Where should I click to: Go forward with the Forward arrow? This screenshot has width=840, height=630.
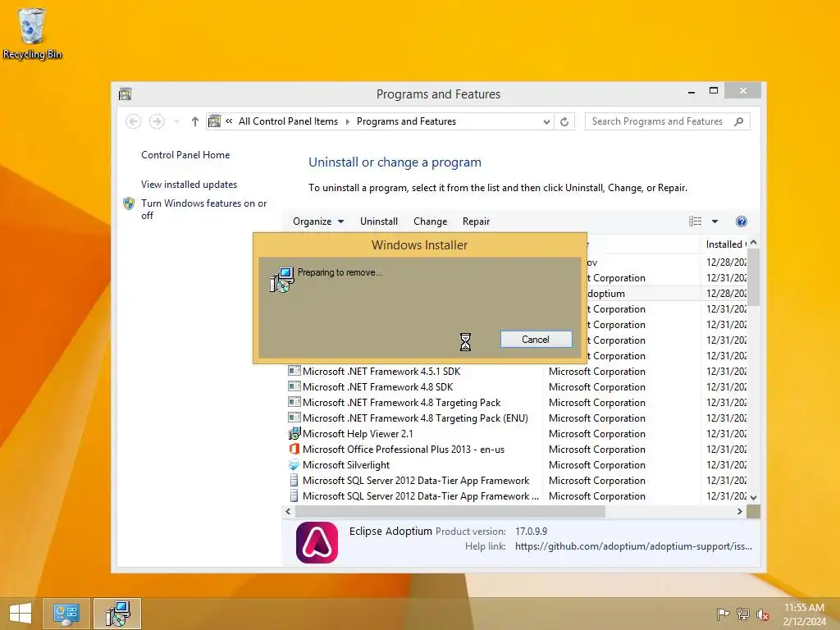pos(157,121)
